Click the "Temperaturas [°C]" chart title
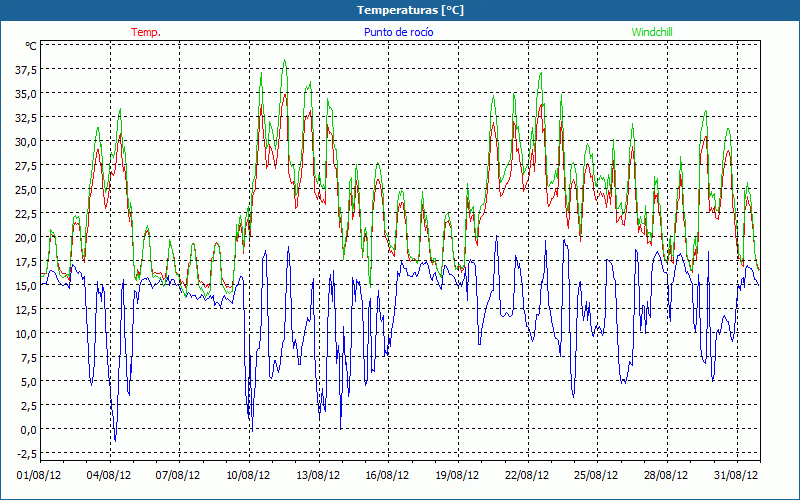Viewport: 800px width, 500px height. point(410,10)
